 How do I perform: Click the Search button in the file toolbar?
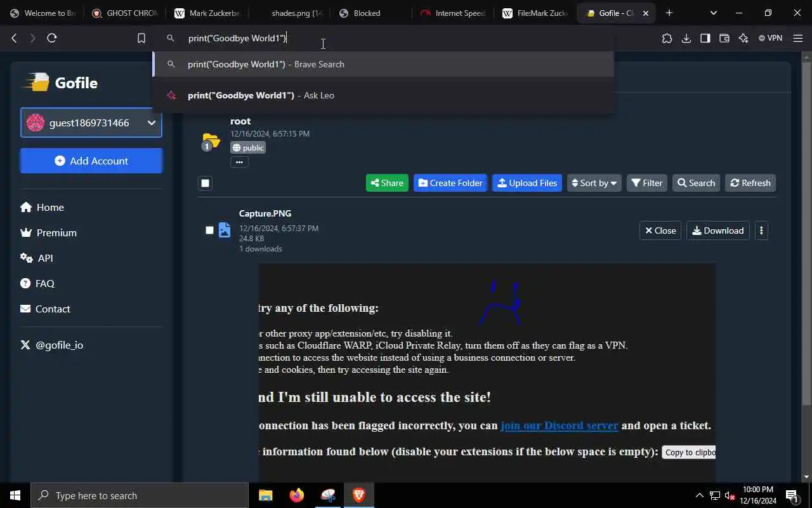click(x=696, y=183)
